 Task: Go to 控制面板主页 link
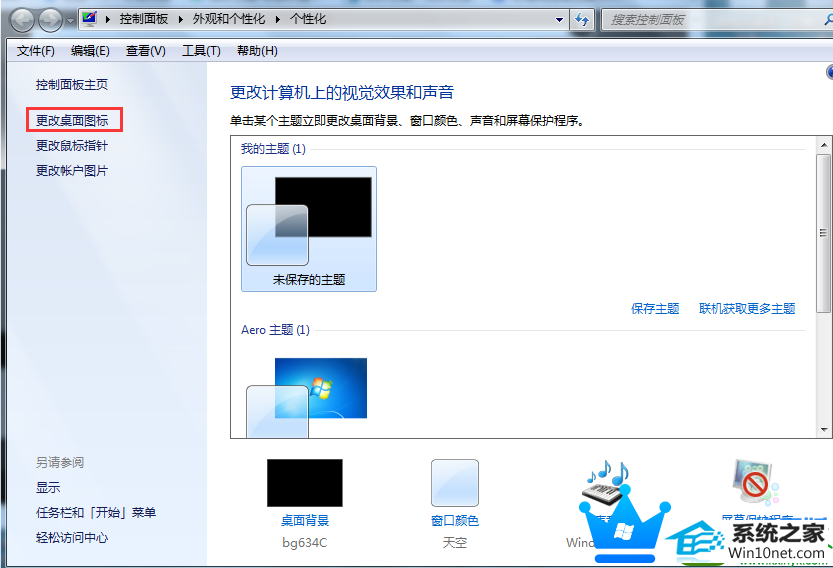72,84
